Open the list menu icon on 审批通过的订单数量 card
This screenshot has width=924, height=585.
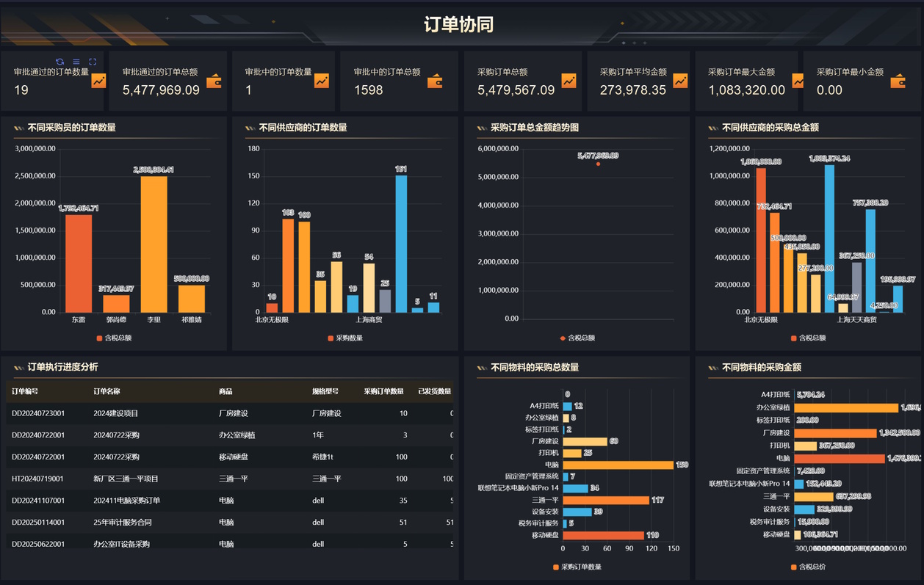tap(76, 62)
